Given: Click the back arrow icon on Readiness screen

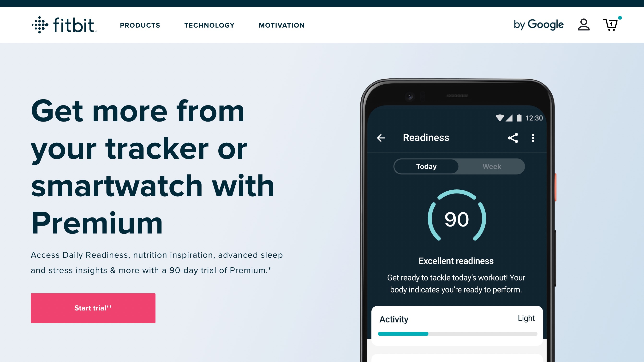Looking at the screenshot, I should click(381, 138).
